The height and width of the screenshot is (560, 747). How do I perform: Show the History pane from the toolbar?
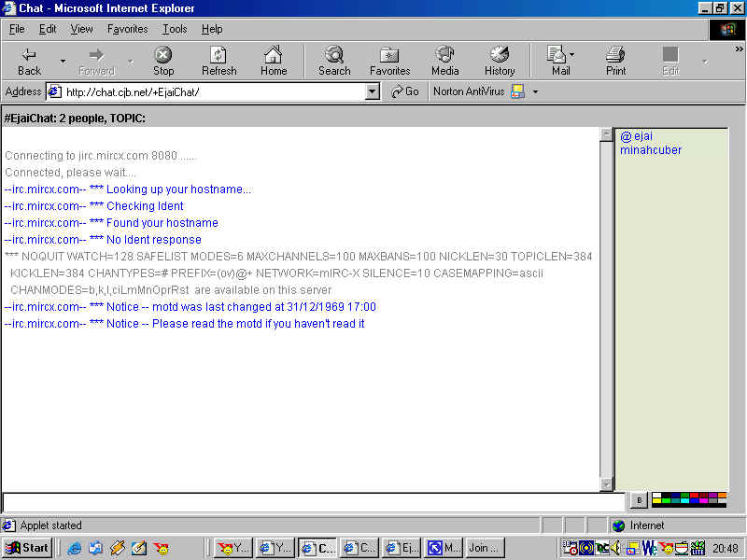click(500, 61)
